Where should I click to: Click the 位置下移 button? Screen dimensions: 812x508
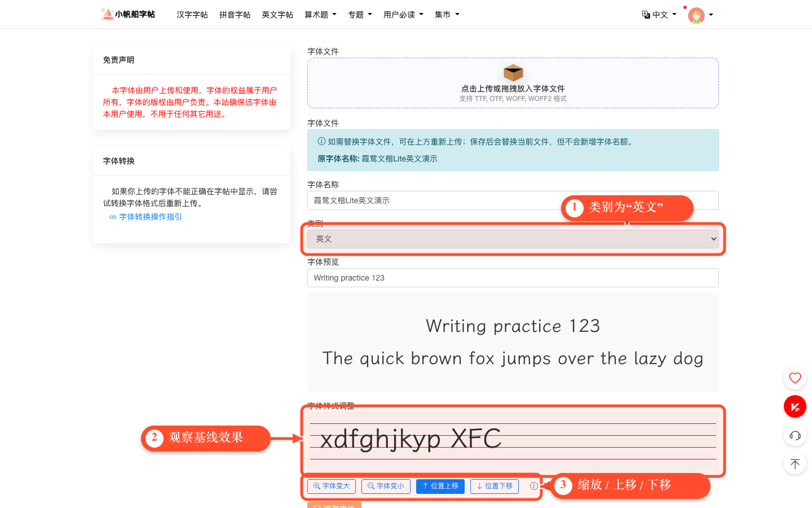point(495,486)
